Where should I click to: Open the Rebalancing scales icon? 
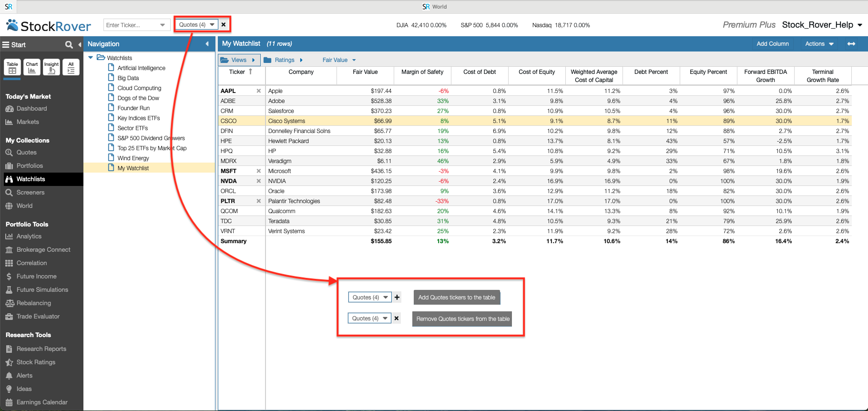coord(9,303)
